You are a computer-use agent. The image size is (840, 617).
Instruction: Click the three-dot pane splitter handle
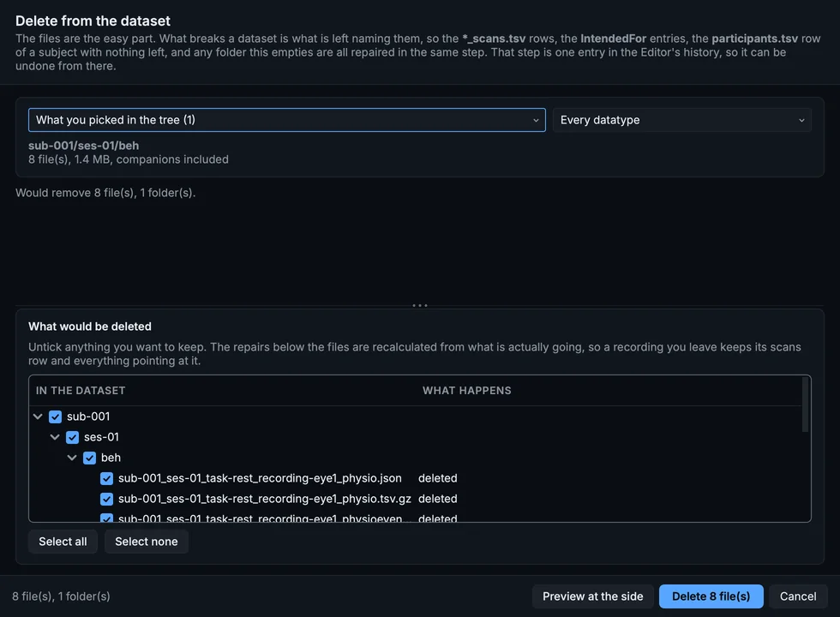pos(420,305)
